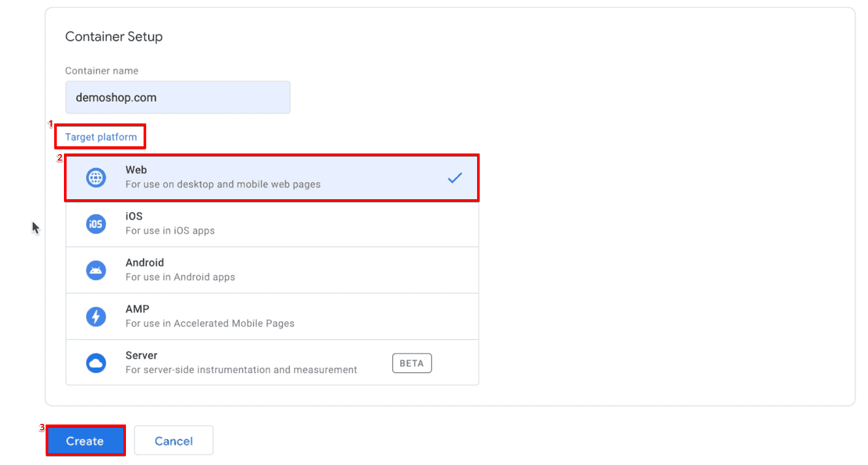Click the demoshop.com container name field
Screen dimensions: 868x465
[178, 97]
